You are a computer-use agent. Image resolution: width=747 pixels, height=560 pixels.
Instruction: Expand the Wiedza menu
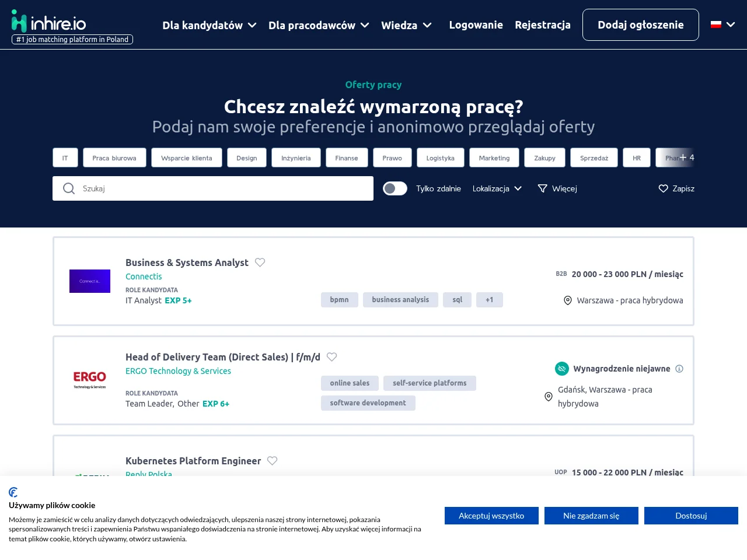pos(407,25)
